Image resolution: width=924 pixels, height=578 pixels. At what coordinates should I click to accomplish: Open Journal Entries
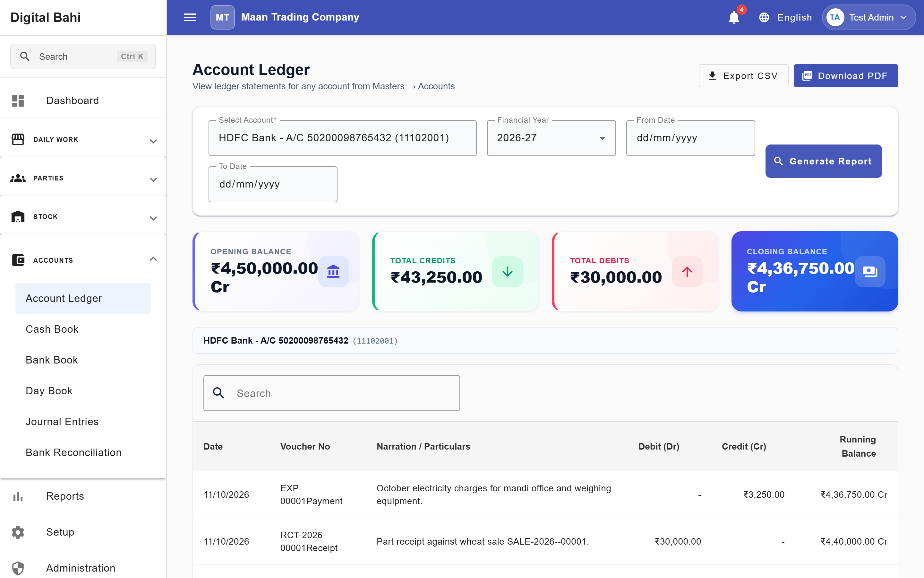coord(83,422)
